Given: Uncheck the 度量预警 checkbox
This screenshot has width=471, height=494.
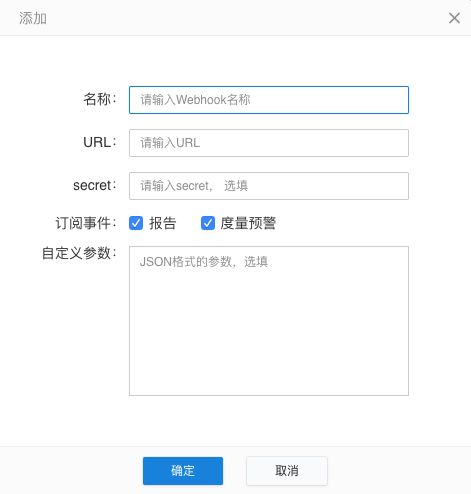Looking at the screenshot, I should pos(208,223).
